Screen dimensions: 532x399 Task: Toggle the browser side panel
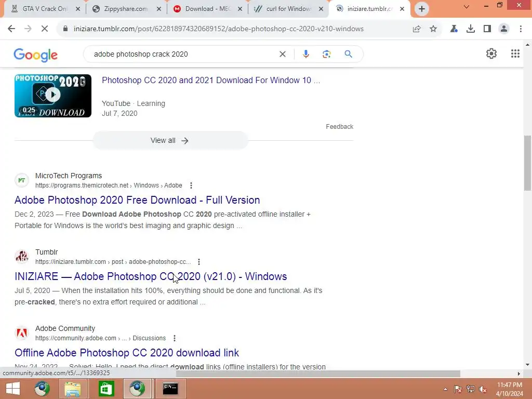(487, 29)
